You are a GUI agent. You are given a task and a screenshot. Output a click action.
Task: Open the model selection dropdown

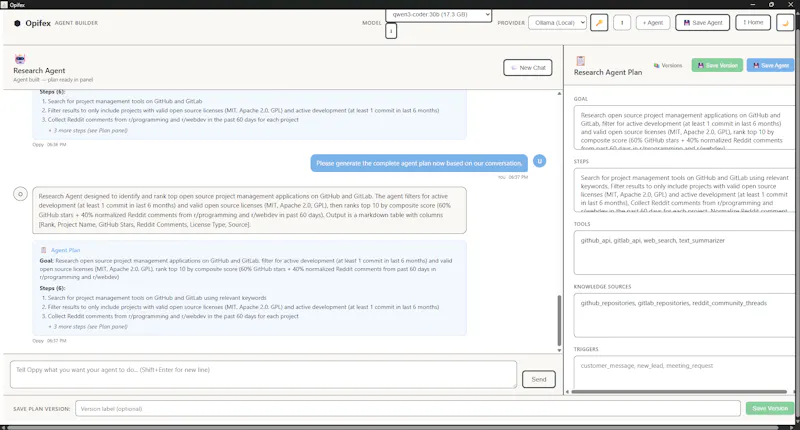click(x=439, y=15)
